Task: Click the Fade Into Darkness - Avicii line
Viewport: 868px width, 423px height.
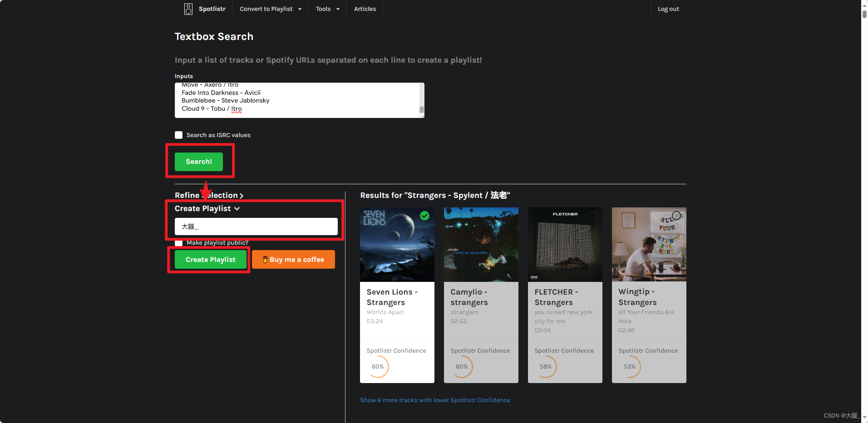Action: (x=221, y=93)
